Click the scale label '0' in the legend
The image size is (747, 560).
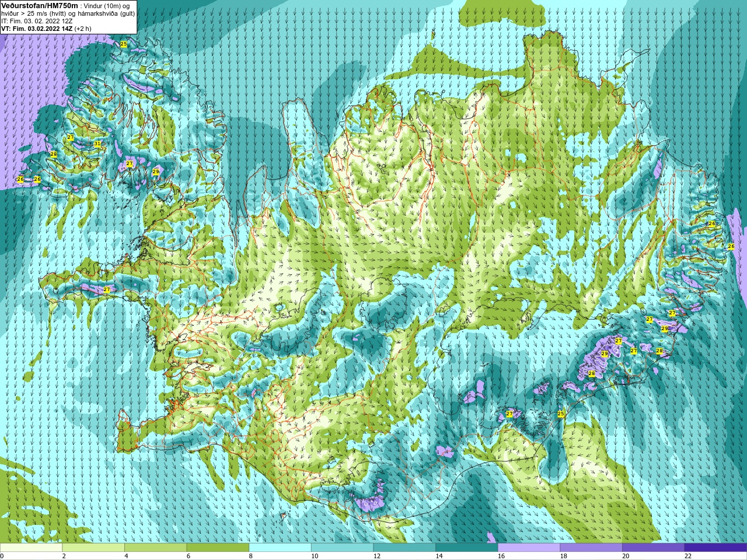(x=2, y=556)
